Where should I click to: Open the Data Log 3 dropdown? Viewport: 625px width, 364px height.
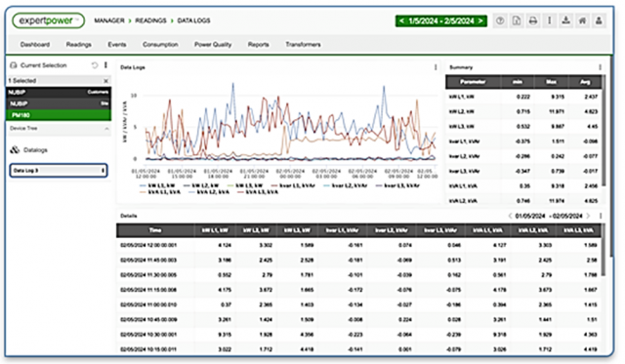(x=59, y=171)
